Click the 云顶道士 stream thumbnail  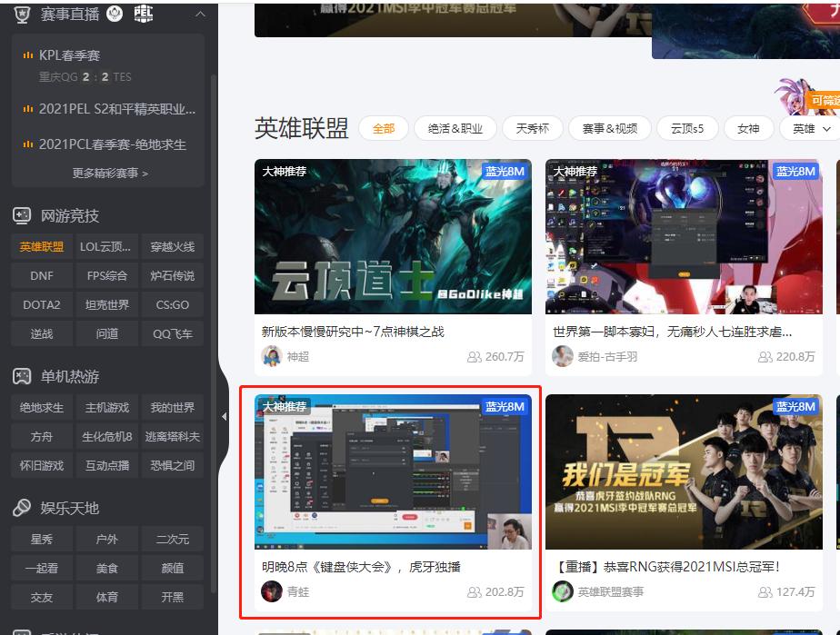(393, 236)
